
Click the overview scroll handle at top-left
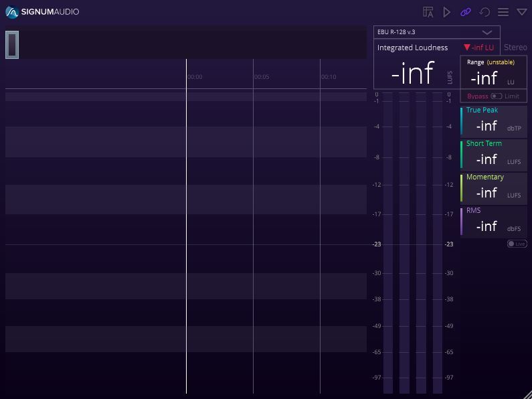click(x=12, y=45)
